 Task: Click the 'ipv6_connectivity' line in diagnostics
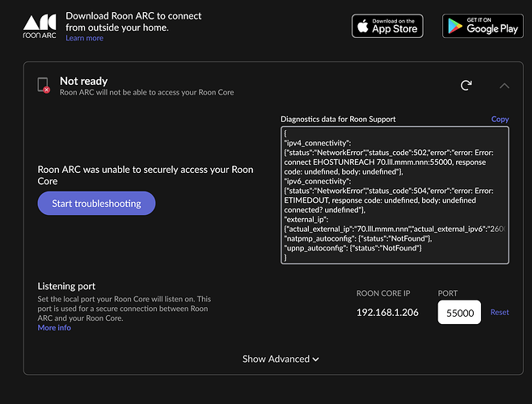click(x=318, y=181)
